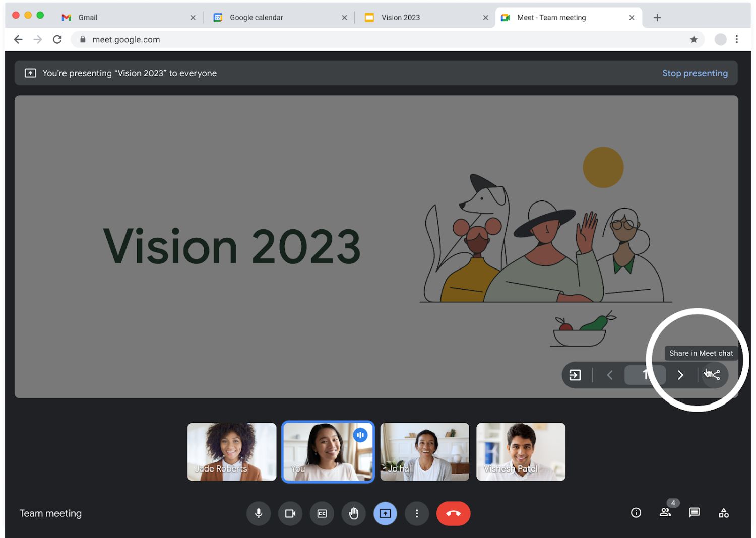Open the Activities panel
Image resolution: width=756 pixels, height=538 pixels.
pos(724,513)
